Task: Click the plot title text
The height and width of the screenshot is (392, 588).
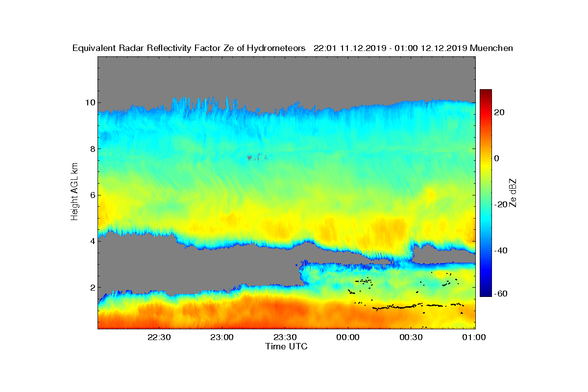Action: coord(293,48)
